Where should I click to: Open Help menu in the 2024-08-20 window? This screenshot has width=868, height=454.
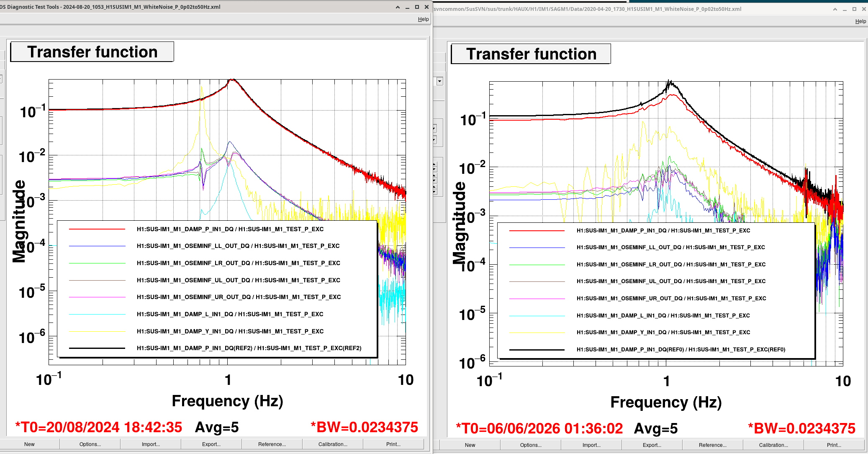(x=423, y=19)
